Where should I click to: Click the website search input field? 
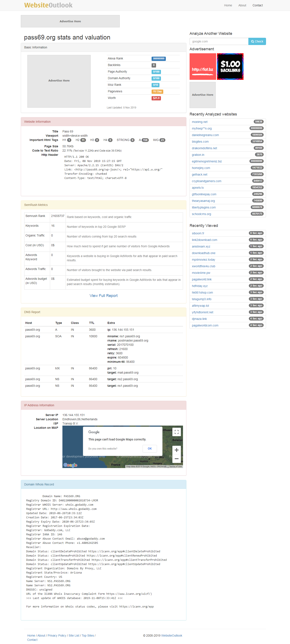click(x=219, y=42)
